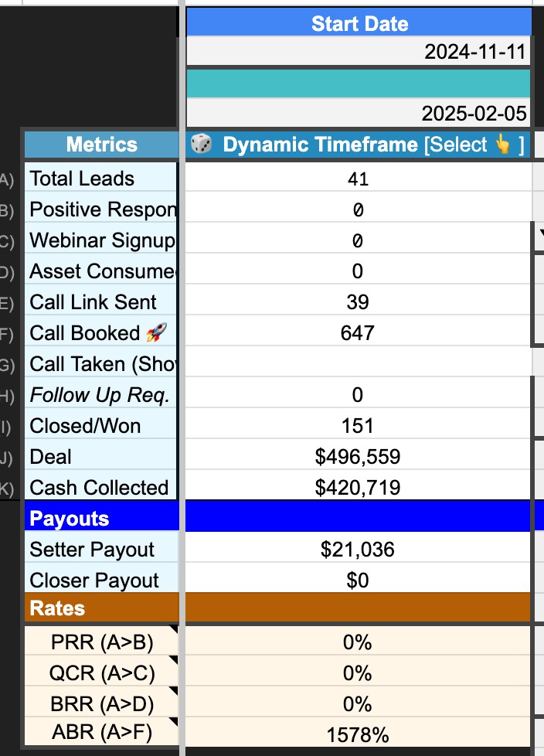544x756 pixels.
Task: Select the Payouts section header
Action: pos(101,517)
